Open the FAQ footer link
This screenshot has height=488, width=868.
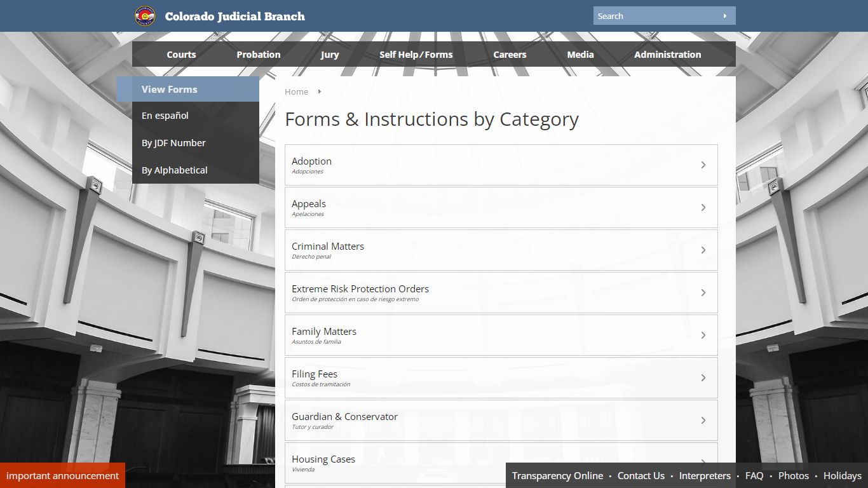pos(754,475)
